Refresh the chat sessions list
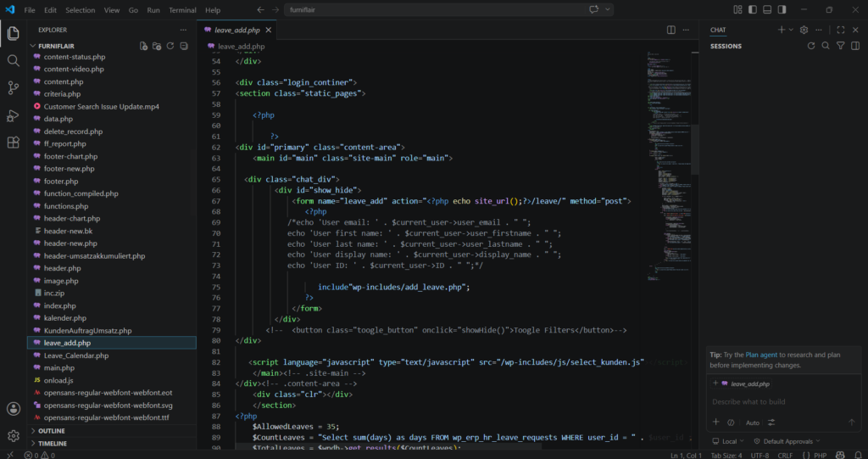Viewport: 868px width, 459px height. pyautogui.click(x=811, y=46)
